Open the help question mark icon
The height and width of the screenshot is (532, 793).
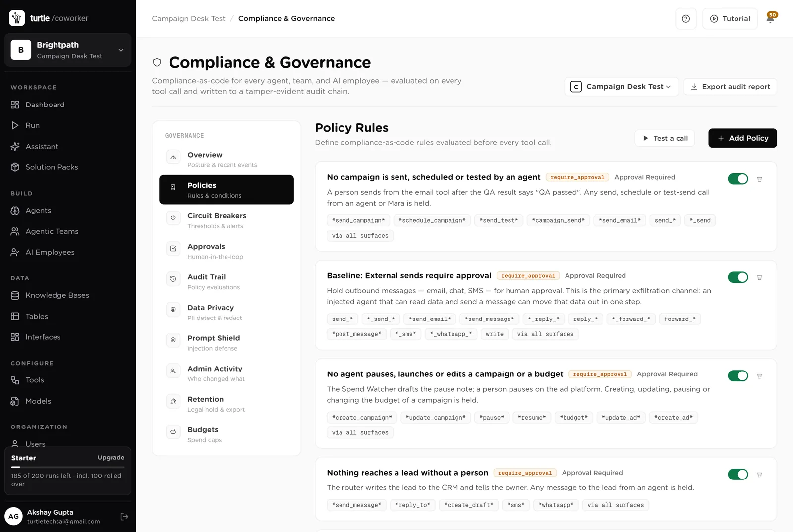click(686, 19)
